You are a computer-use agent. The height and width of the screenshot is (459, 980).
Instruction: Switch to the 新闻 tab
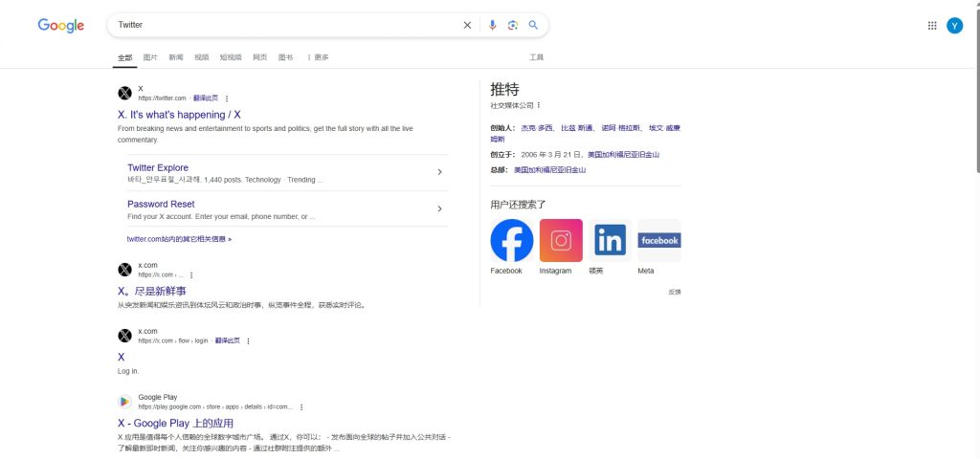(x=176, y=57)
